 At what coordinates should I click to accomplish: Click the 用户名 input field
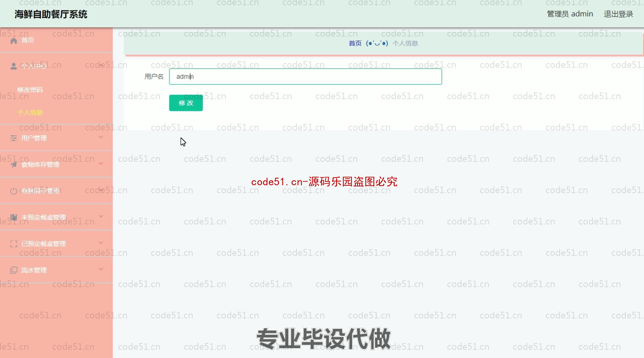coord(306,76)
